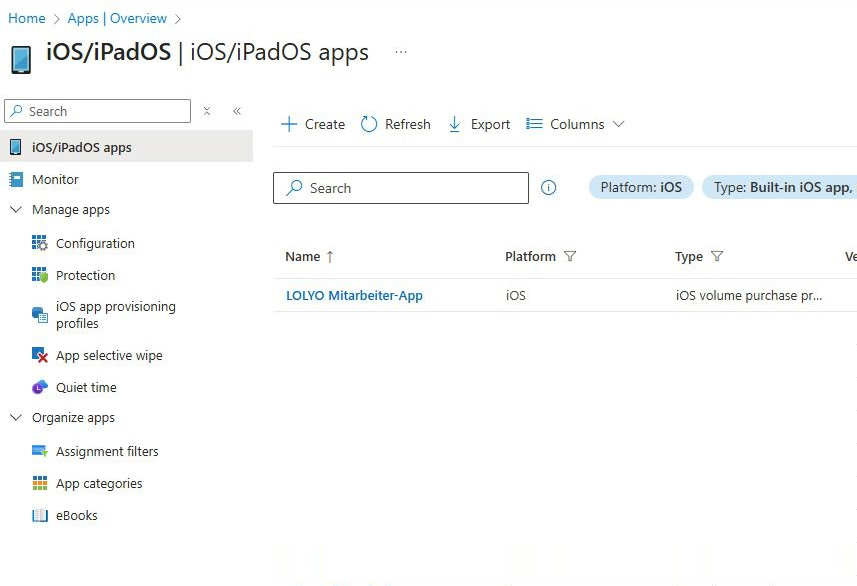Collapse the Organize apps group

click(14, 418)
